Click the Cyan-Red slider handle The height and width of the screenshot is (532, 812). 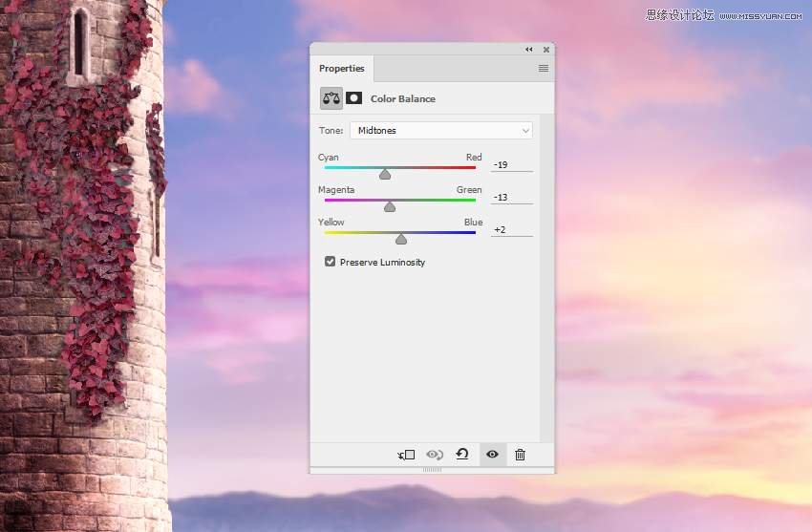click(385, 175)
